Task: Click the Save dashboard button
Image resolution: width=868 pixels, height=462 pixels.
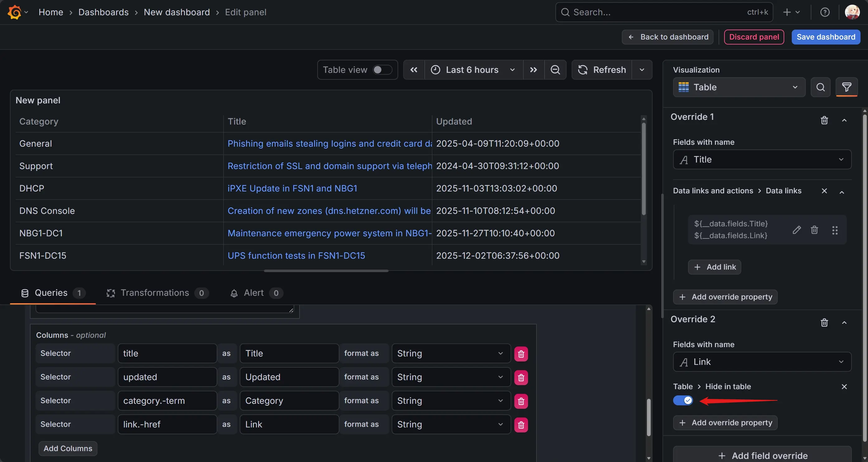Action: 826,37
